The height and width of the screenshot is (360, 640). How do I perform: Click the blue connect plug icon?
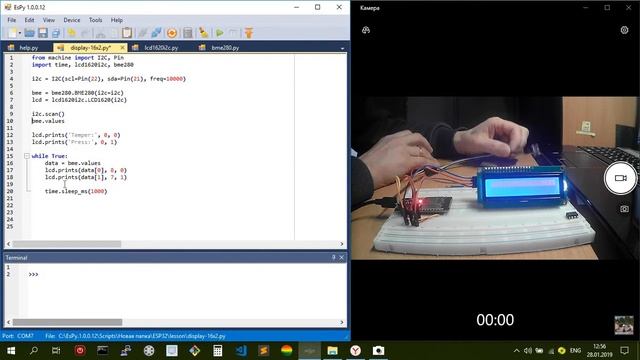pyautogui.click(x=156, y=33)
